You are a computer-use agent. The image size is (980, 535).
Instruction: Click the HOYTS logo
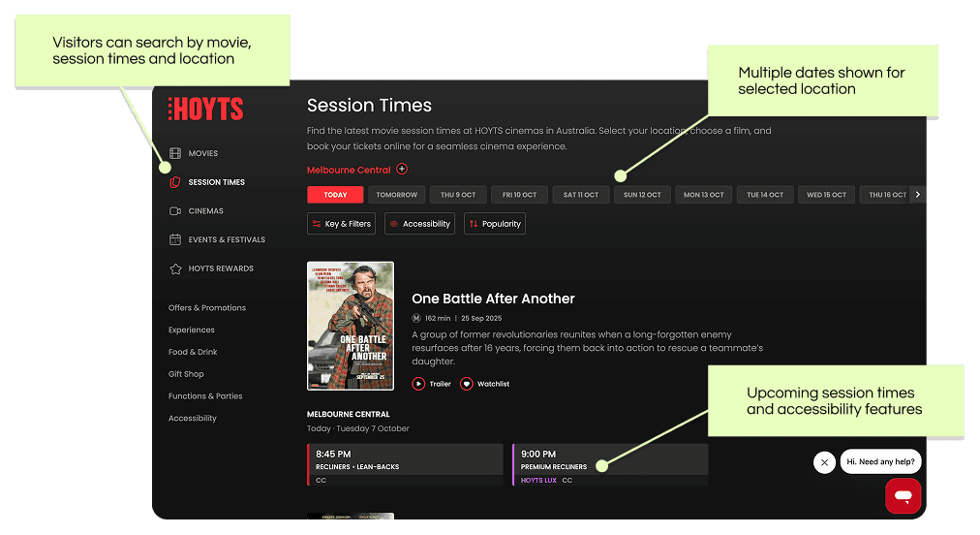pyautogui.click(x=205, y=109)
